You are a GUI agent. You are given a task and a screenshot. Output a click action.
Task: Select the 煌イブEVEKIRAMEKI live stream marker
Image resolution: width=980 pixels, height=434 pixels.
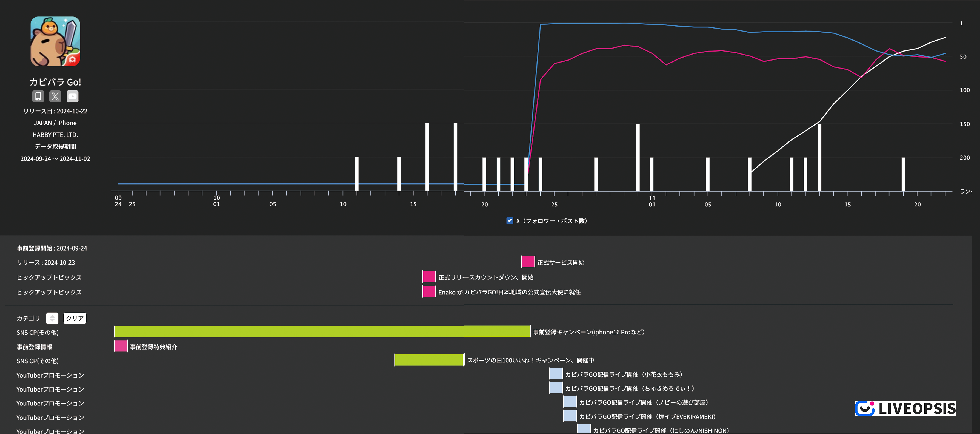tap(570, 416)
